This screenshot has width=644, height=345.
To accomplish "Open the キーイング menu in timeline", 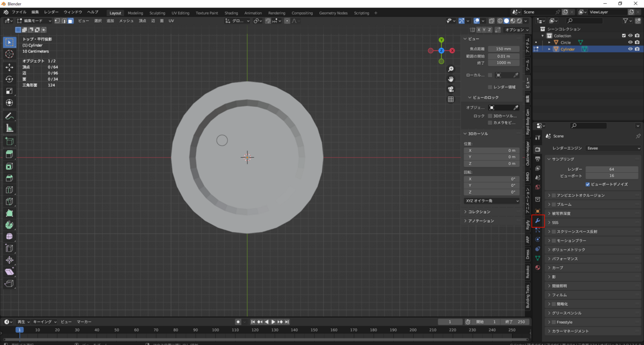I will (x=44, y=321).
